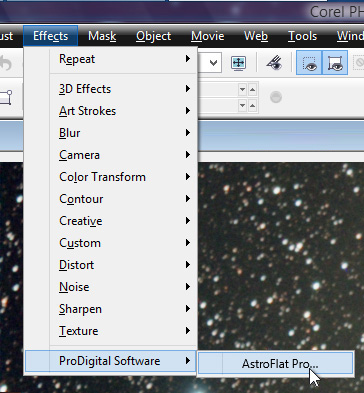Open the Distort effects entry
The image size is (364, 393).
coord(111,265)
